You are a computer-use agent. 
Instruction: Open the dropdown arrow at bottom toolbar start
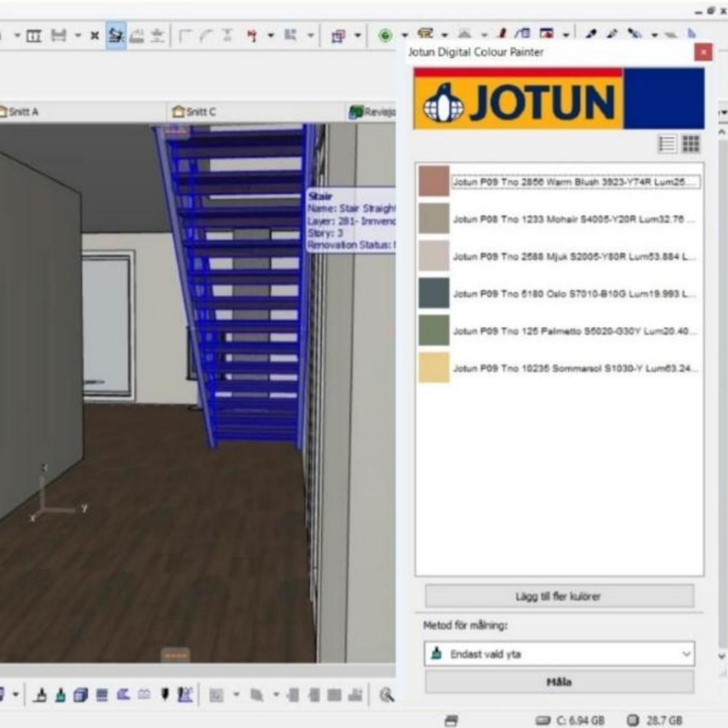click(x=16, y=694)
